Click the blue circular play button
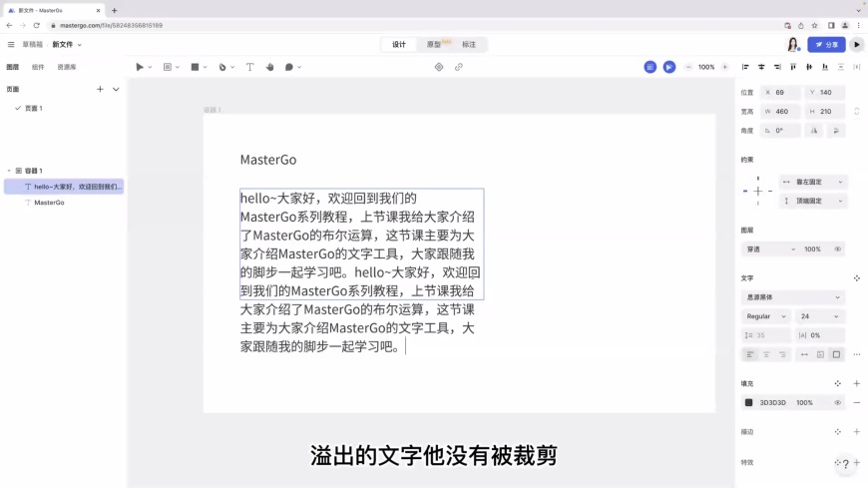Image resolution: width=868 pixels, height=488 pixels. [669, 67]
